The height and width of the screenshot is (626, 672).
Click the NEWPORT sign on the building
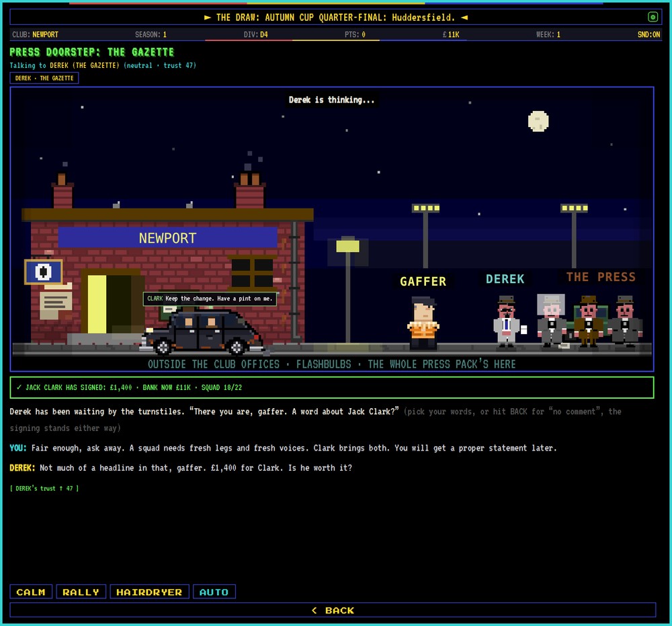coord(167,238)
